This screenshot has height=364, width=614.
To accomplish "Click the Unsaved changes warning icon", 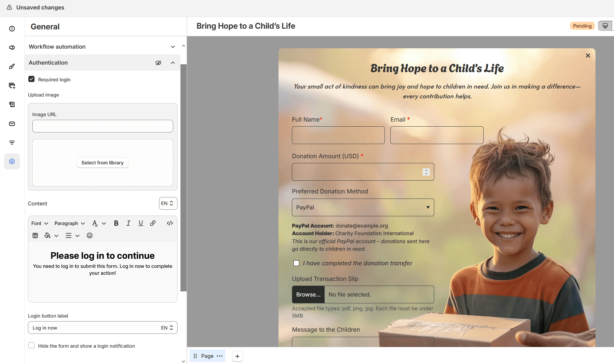I will [9, 7].
